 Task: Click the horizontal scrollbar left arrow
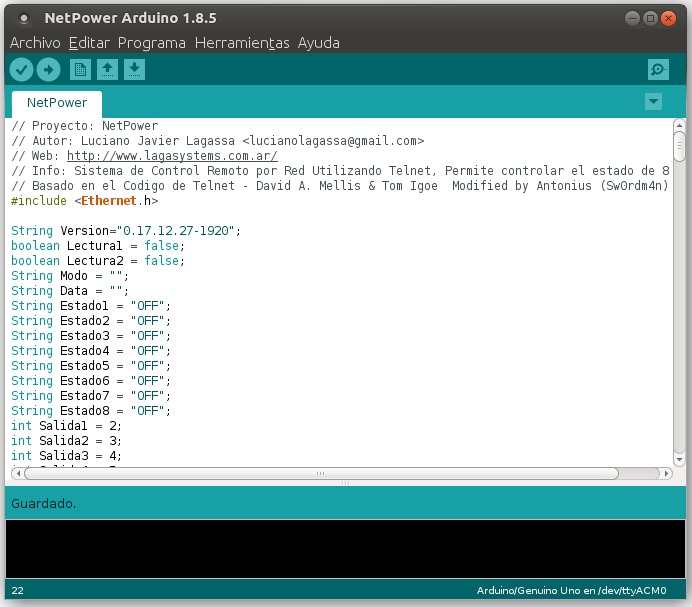[18, 474]
